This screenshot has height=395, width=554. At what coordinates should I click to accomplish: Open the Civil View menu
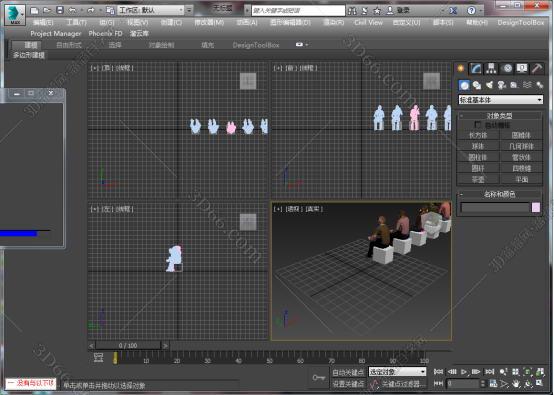pos(368,23)
